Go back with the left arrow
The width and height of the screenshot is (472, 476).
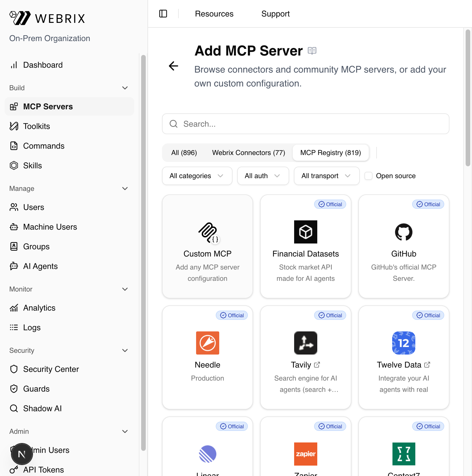174,66
